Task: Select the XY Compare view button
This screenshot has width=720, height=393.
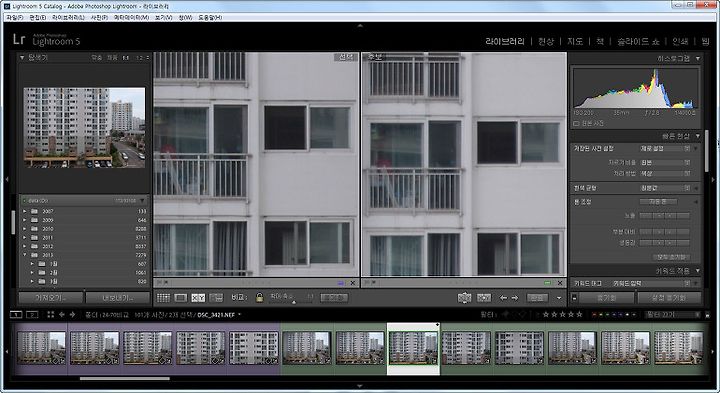Action: pos(198,298)
